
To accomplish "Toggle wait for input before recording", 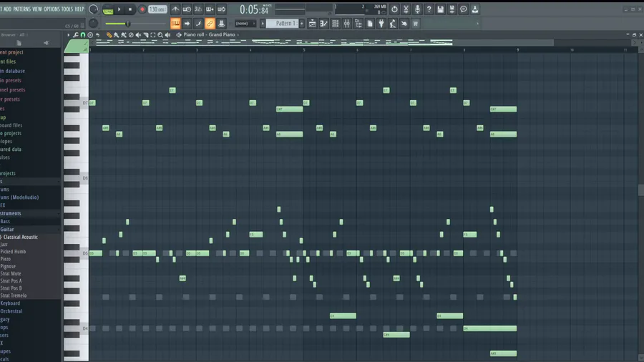I will pyautogui.click(x=187, y=9).
